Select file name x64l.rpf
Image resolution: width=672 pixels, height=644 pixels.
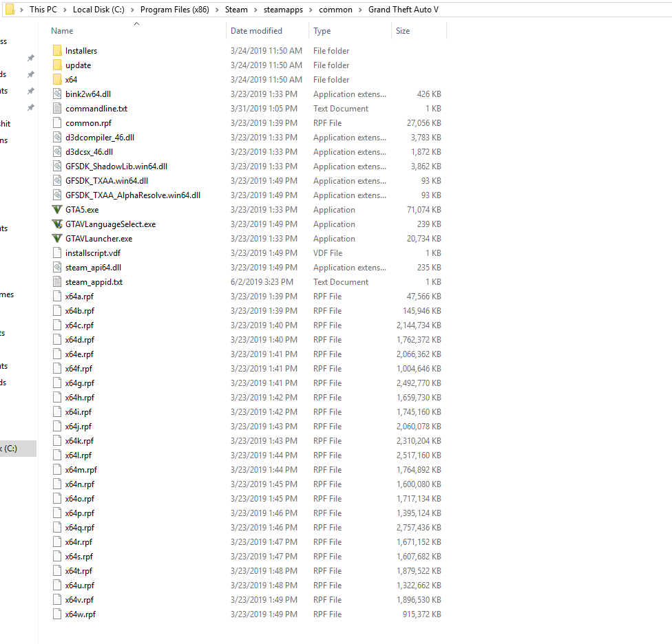(78, 455)
